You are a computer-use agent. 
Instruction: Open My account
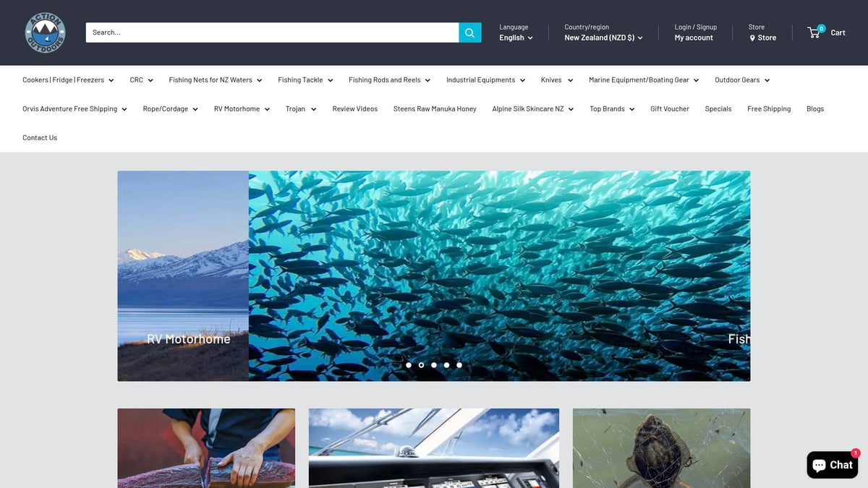pos(693,37)
